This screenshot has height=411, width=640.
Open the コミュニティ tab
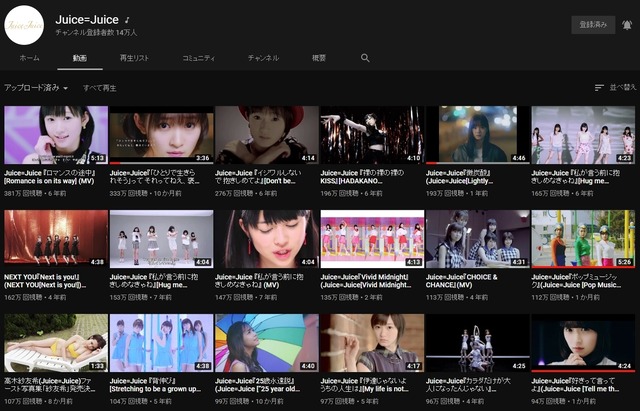tap(198, 58)
